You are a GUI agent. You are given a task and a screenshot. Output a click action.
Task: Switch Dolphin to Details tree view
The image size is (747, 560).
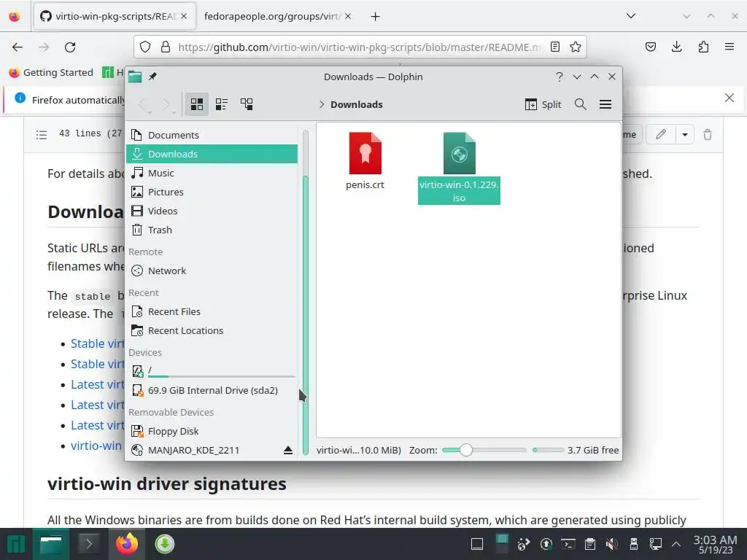pyautogui.click(x=247, y=104)
